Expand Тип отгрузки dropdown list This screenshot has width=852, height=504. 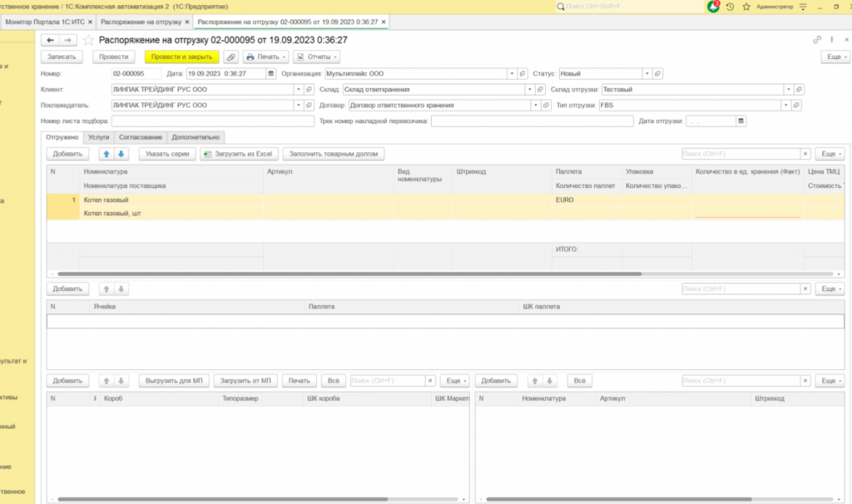pyautogui.click(x=785, y=105)
